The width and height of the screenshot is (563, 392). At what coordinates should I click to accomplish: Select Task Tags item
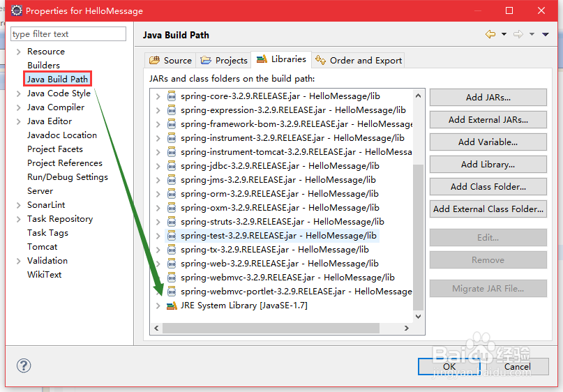click(x=47, y=233)
